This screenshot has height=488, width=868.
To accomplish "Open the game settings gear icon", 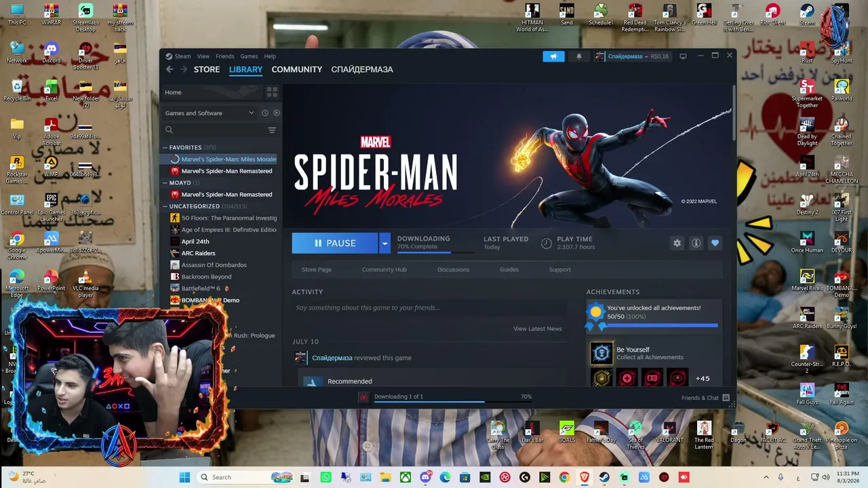I will 677,243.
